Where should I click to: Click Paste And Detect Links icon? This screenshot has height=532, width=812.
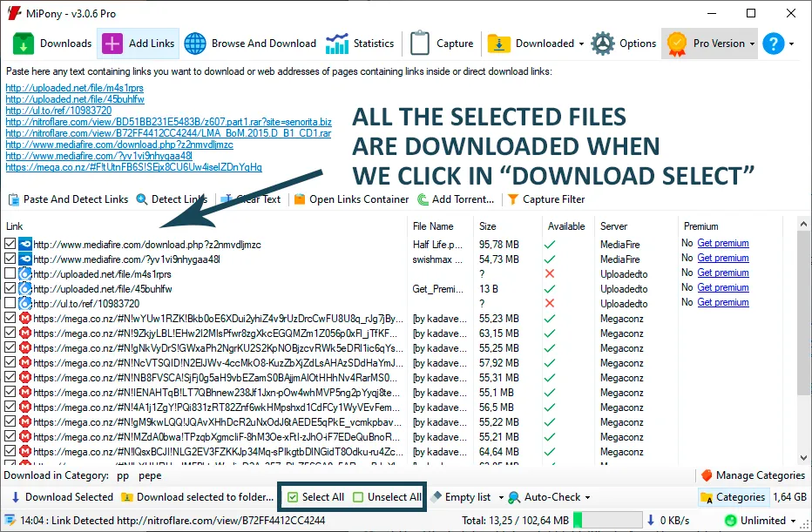tap(14, 199)
